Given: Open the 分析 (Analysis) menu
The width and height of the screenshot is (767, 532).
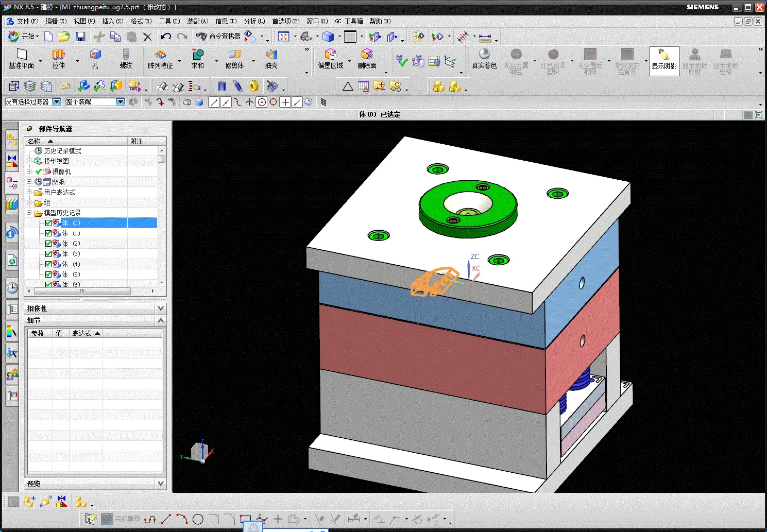Looking at the screenshot, I should [x=254, y=21].
